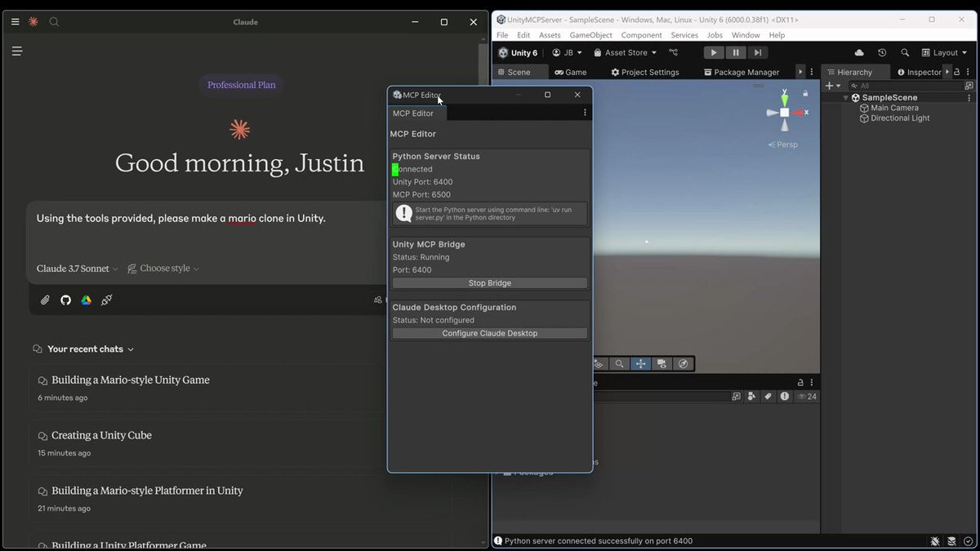Click the Undo History icon in Unity toolbar
This screenshot has height=551, width=980.
882,53
